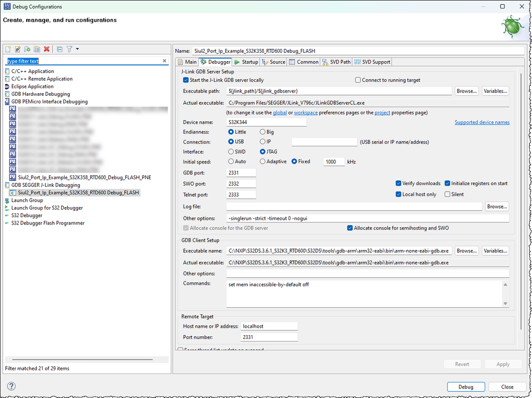Open the global preferences link

point(280,113)
